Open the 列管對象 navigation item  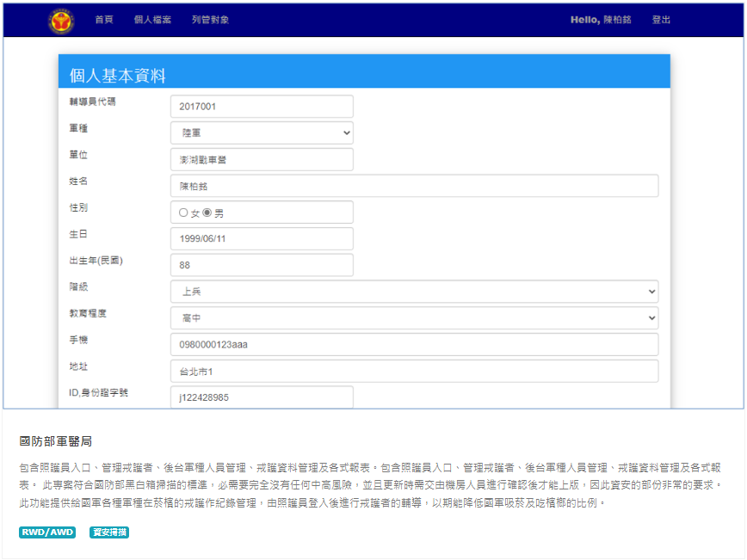210,20
